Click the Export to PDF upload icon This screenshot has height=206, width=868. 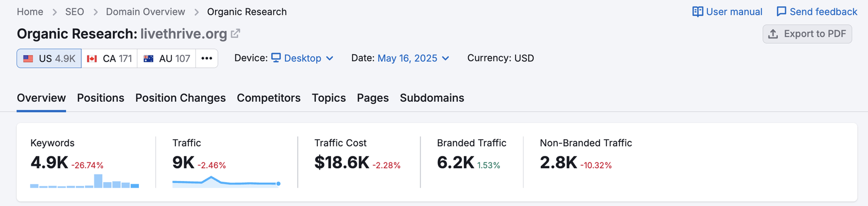tap(773, 34)
